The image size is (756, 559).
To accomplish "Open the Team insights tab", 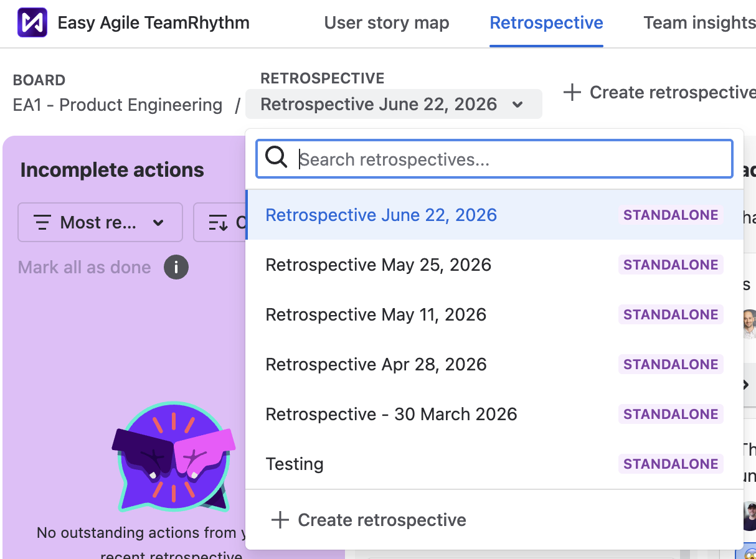I will point(699,23).
